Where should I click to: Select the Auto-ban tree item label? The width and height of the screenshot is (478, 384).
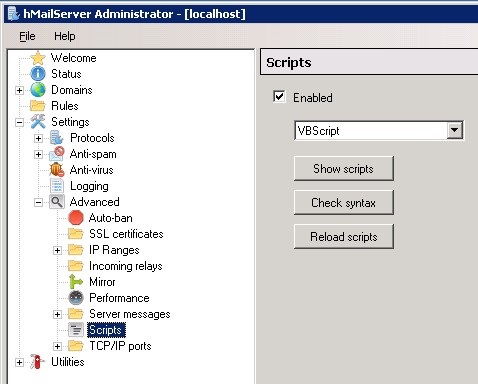click(111, 218)
